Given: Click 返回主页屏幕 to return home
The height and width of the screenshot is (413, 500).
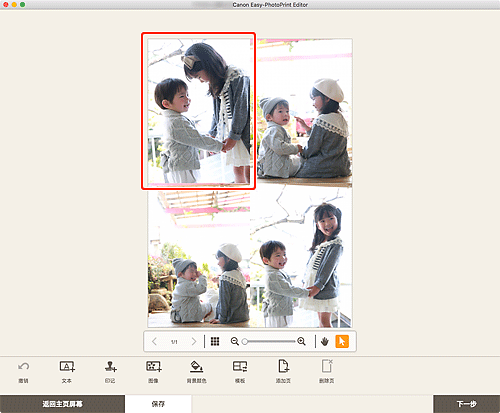Looking at the screenshot, I should point(62,404).
